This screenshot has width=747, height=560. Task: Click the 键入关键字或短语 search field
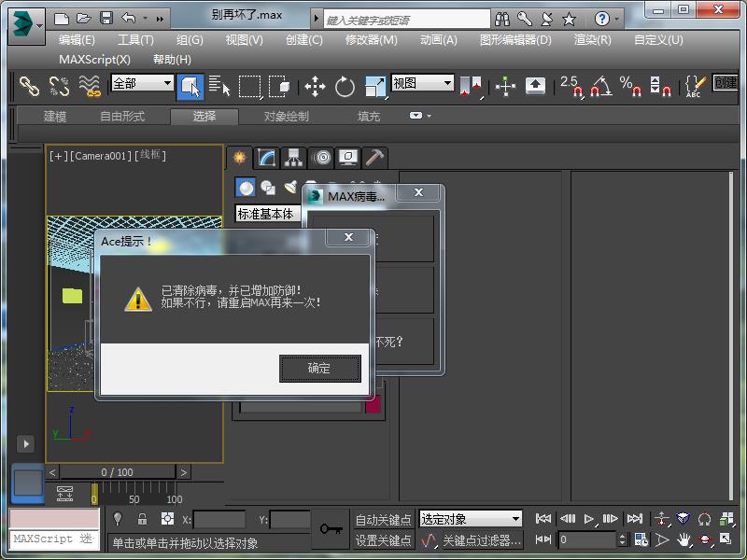pos(407,20)
